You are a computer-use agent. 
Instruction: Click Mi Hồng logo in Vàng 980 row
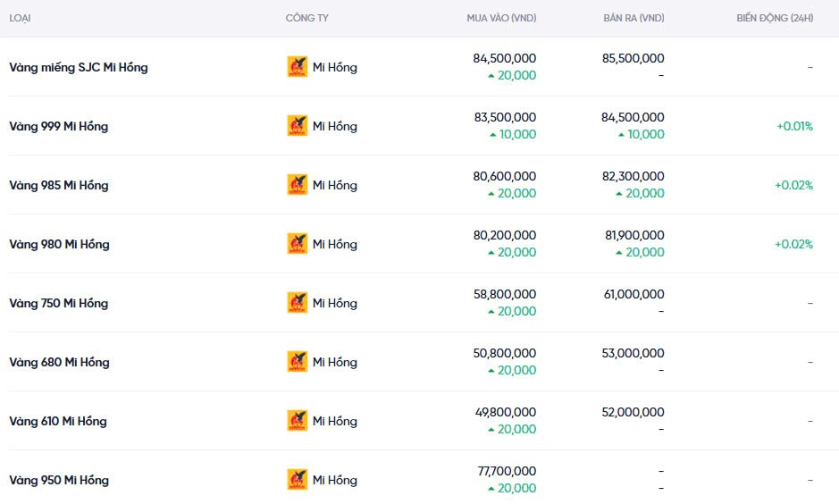297,244
